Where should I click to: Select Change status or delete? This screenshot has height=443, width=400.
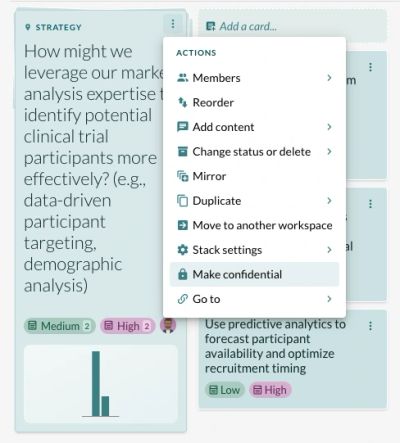[254, 152]
